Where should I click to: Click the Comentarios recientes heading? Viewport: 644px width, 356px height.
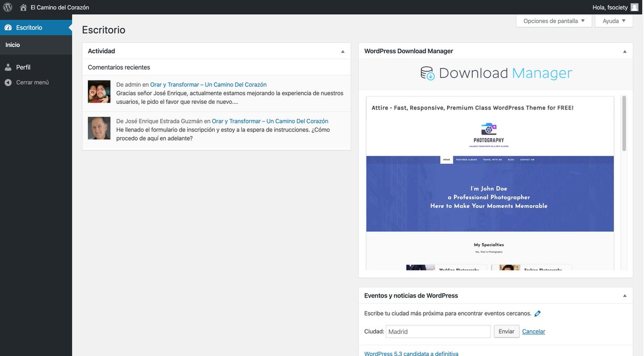pos(119,68)
